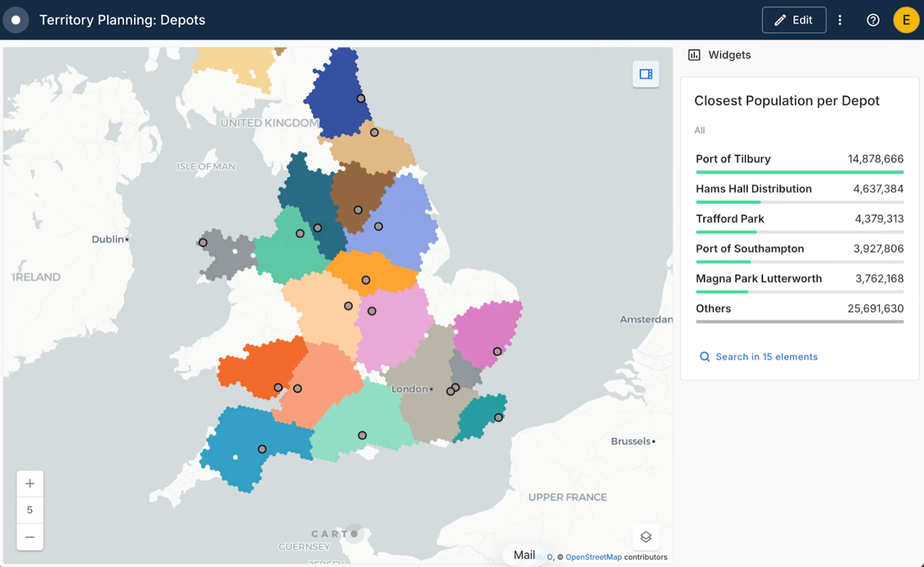The height and width of the screenshot is (567, 924).
Task: Expand the Closest Population per Depot widget
Action: (787, 100)
